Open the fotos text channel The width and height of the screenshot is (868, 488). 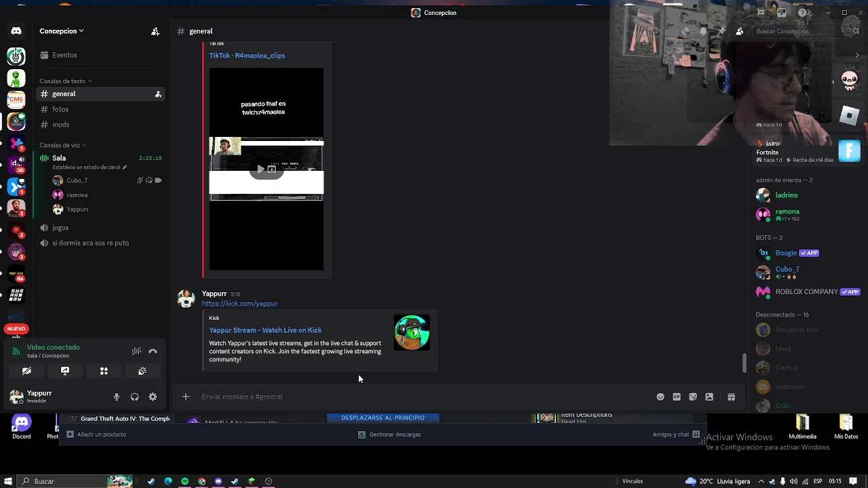point(60,109)
